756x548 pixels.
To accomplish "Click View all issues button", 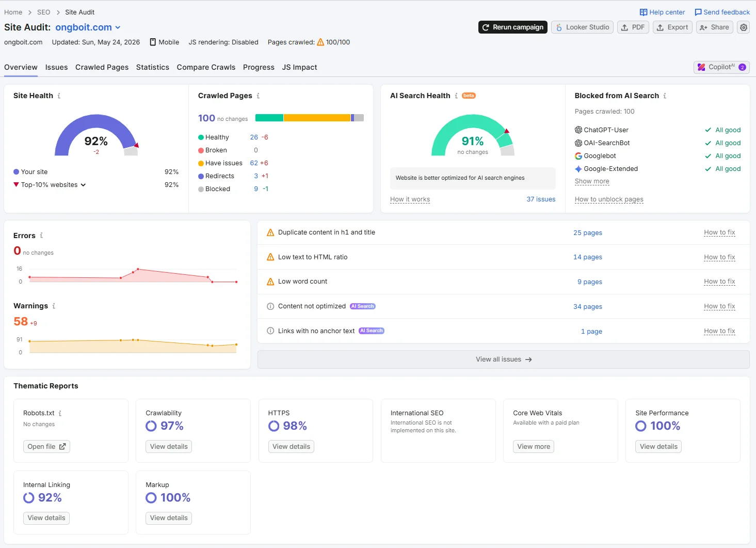I will (504, 359).
